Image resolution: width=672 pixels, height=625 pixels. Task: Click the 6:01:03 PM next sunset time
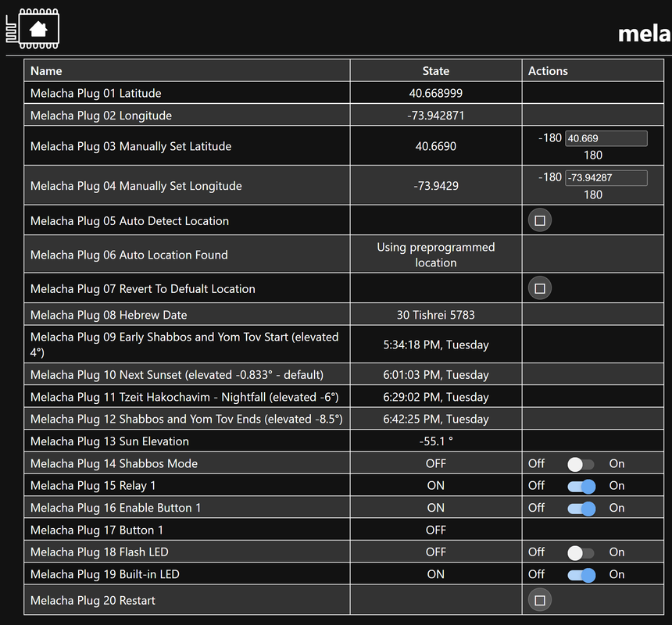[436, 375]
